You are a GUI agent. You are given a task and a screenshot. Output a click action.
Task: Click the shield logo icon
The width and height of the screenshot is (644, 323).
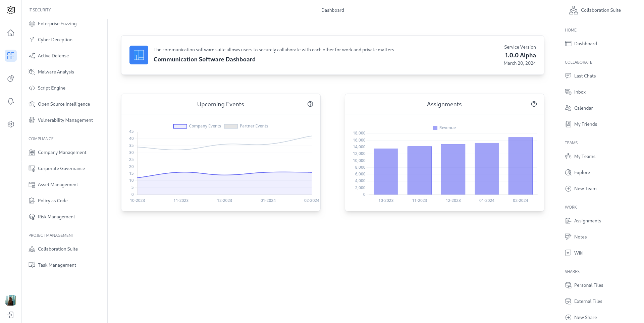pos(11,10)
